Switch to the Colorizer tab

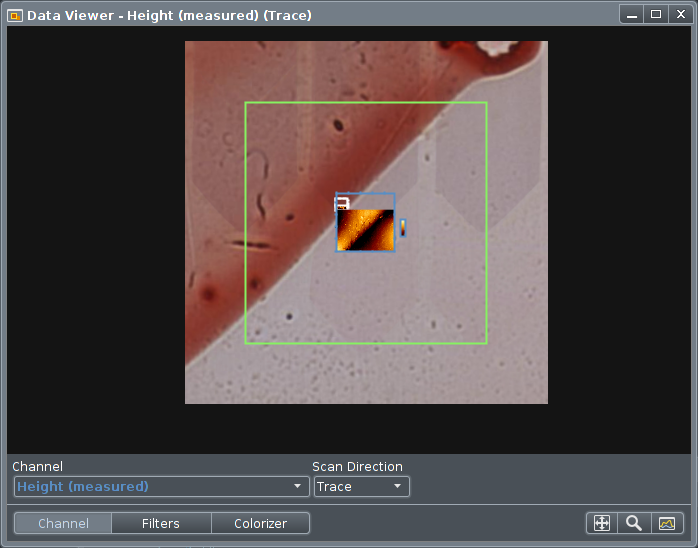click(260, 523)
